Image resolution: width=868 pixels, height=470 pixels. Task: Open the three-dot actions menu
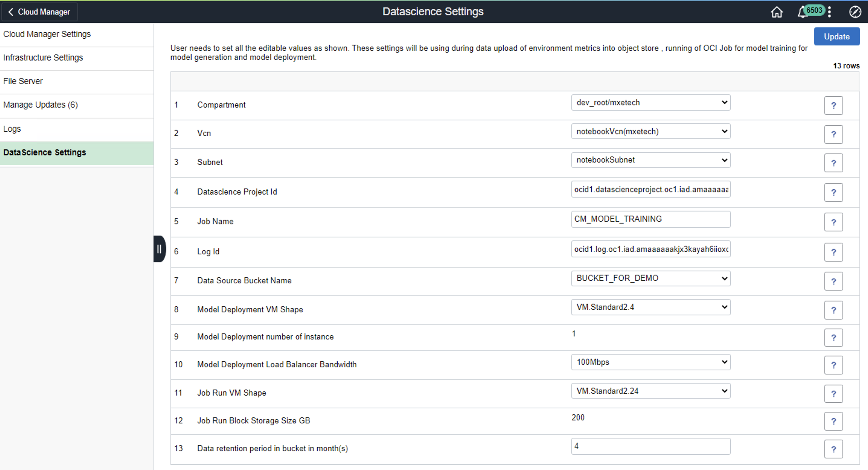pos(829,12)
